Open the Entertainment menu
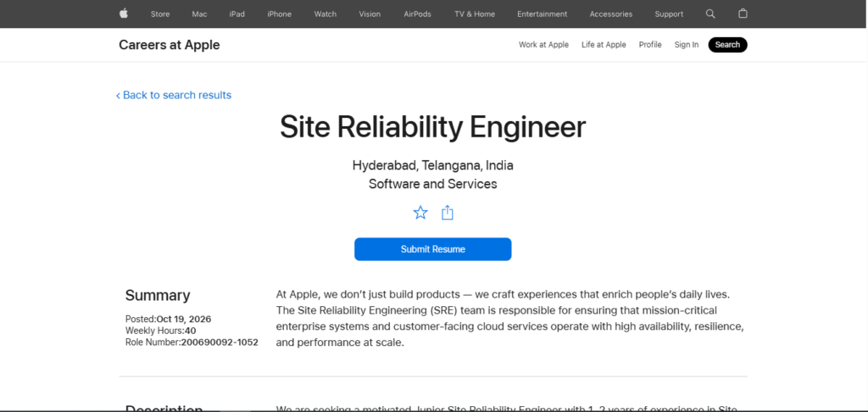The width and height of the screenshot is (868, 412). 542,14
